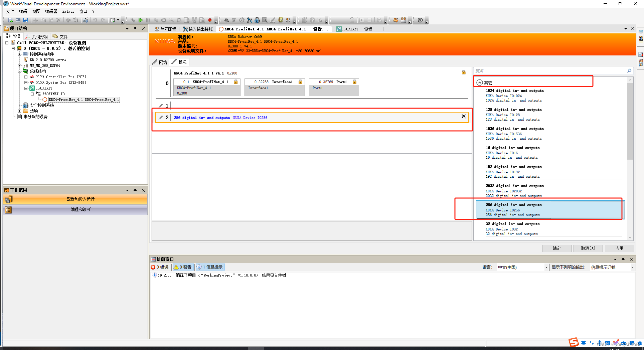The image size is (644, 350).
Task: Click the magnifier search toolbar icon
Action: click(171, 20)
